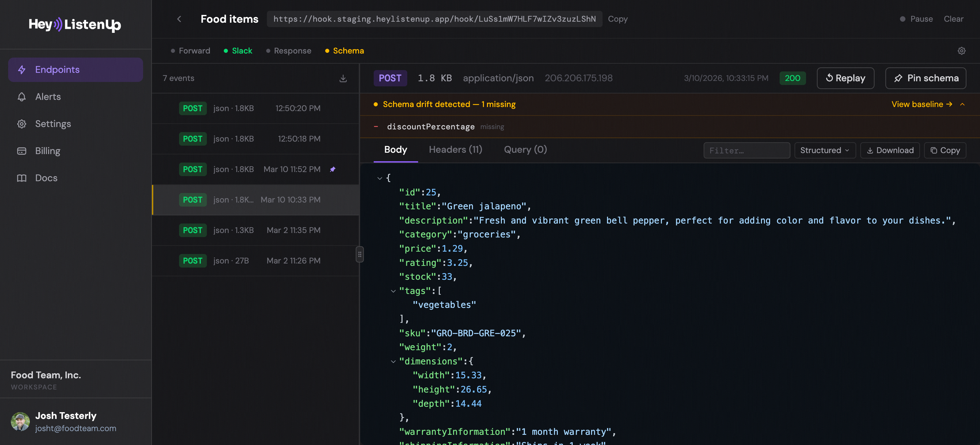The height and width of the screenshot is (445, 980).
Task: Open the webhook settings gear
Action: [962, 50]
